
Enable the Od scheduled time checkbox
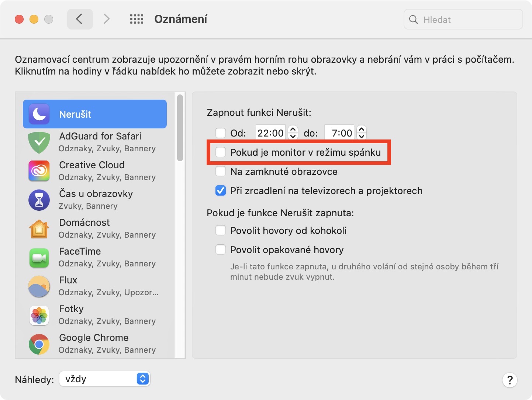click(x=221, y=133)
